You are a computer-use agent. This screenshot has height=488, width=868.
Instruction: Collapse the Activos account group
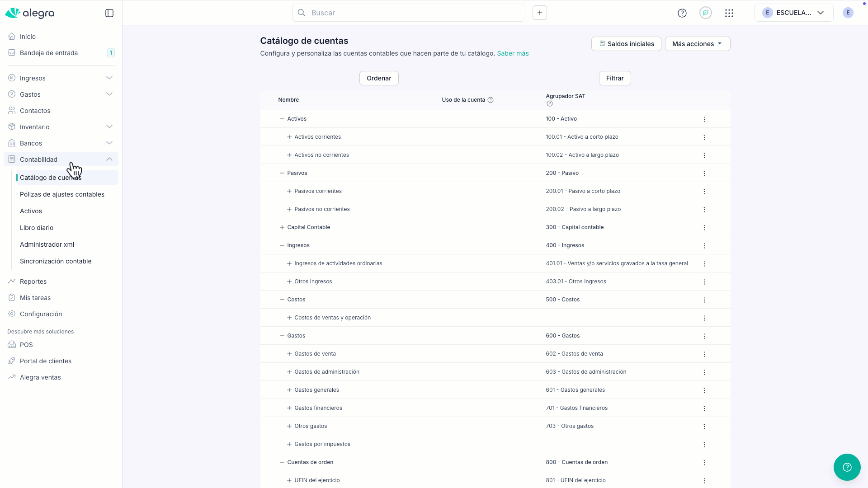tap(282, 119)
